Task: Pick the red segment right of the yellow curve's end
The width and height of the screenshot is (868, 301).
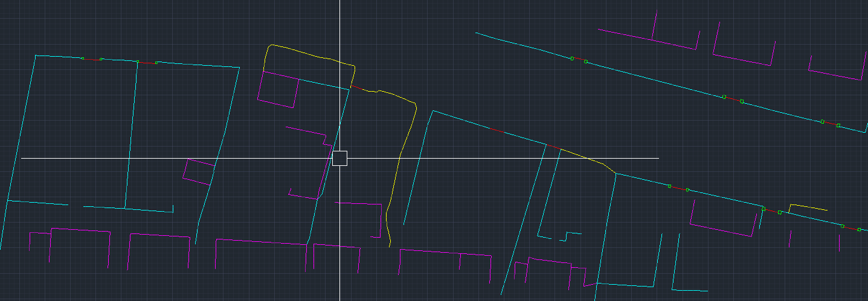Action: click(x=358, y=89)
